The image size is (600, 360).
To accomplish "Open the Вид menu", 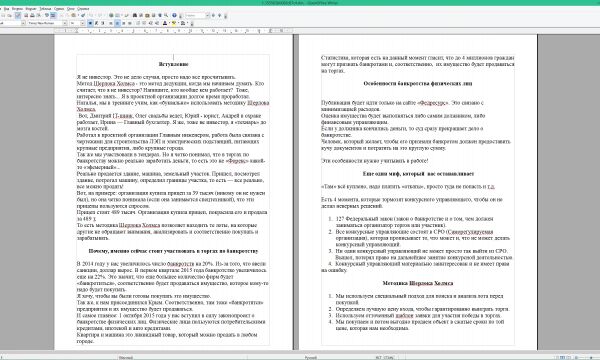I will pos(7,8).
